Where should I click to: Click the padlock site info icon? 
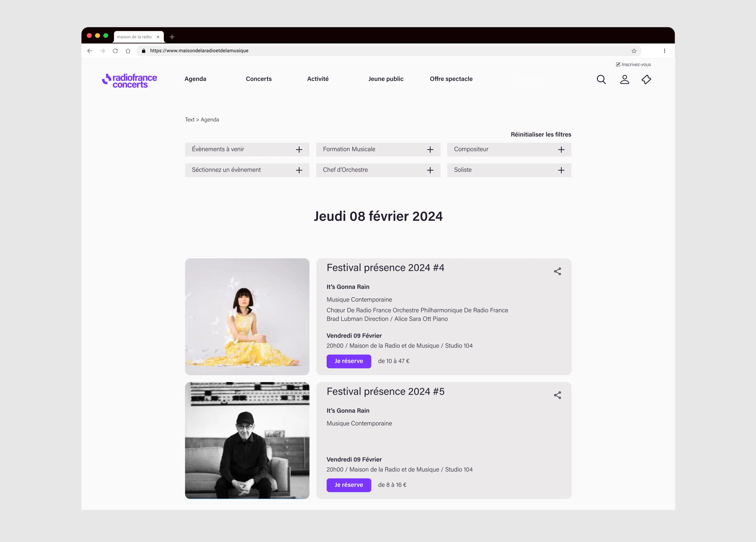point(144,51)
